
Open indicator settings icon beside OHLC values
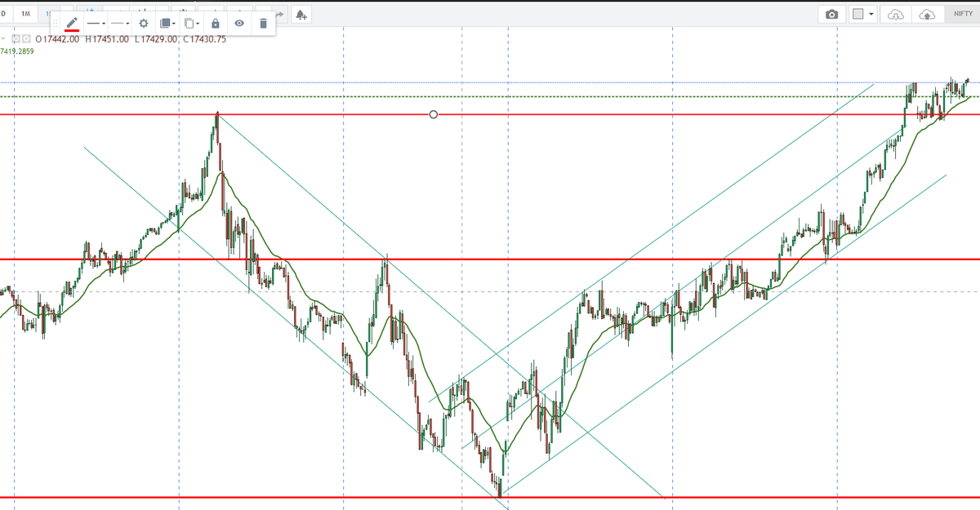point(26,38)
